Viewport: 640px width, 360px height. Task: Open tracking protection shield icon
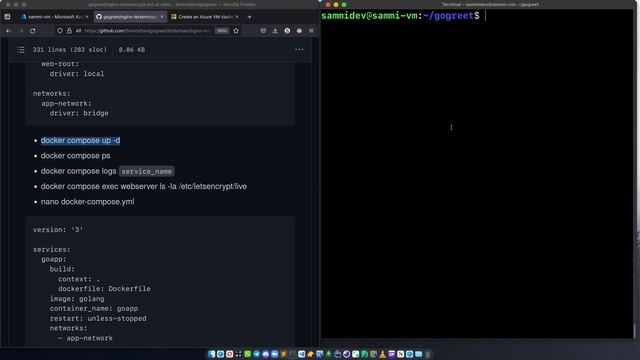pyautogui.click(x=60, y=31)
